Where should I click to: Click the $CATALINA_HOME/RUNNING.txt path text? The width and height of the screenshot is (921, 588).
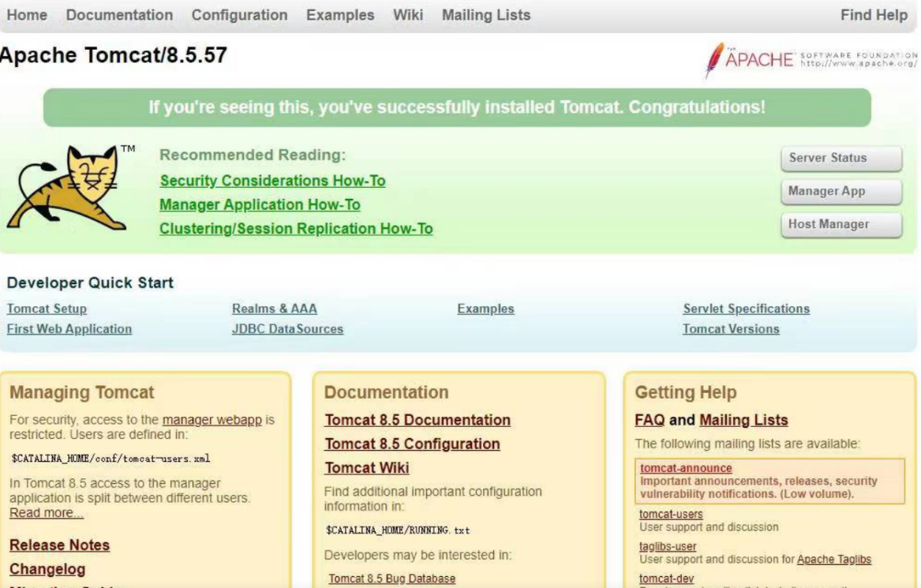(398, 530)
